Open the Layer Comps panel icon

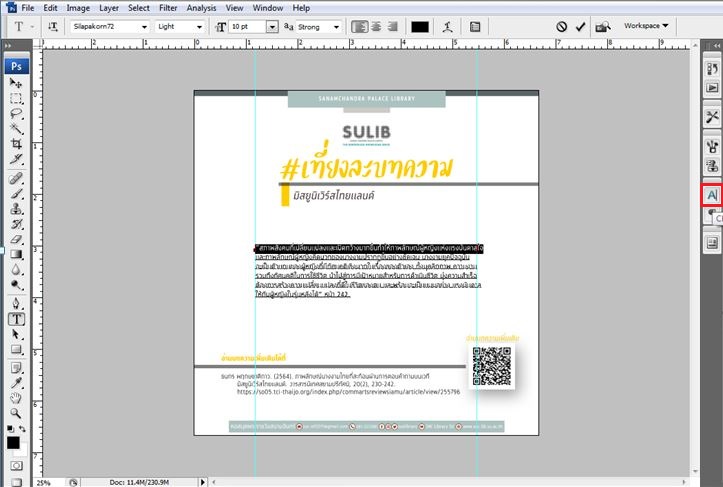tap(712, 243)
